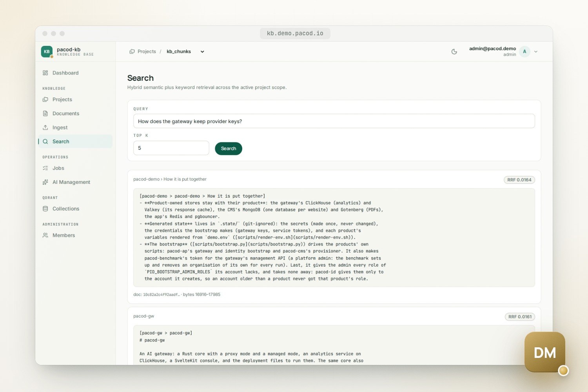Image resolution: width=588 pixels, height=392 pixels.
Task: Click the admin@pacod.demo account label
Action: pyautogui.click(x=492, y=49)
